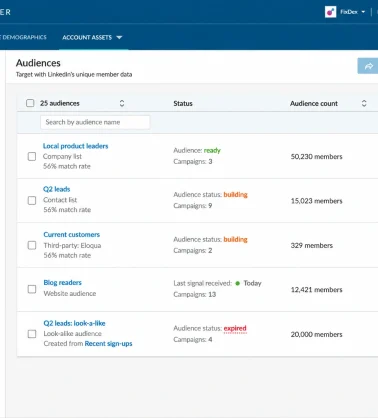This screenshot has width=378, height=418.
Task: Click '20,000 members' count
Action: (x=317, y=334)
